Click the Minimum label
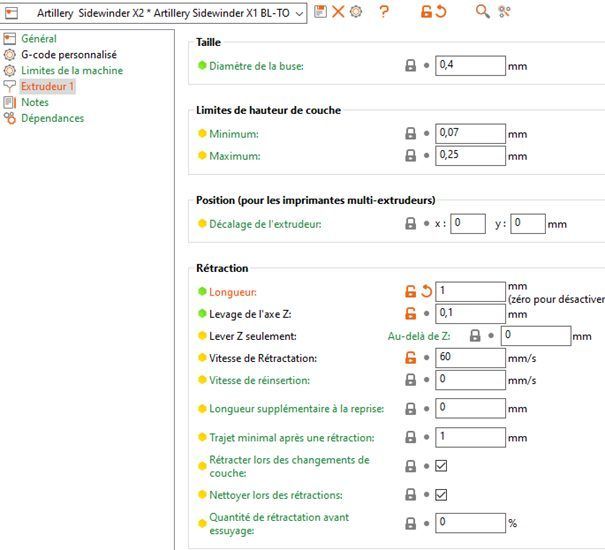The width and height of the screenshot is (605, 550). (x=234, y=134)
